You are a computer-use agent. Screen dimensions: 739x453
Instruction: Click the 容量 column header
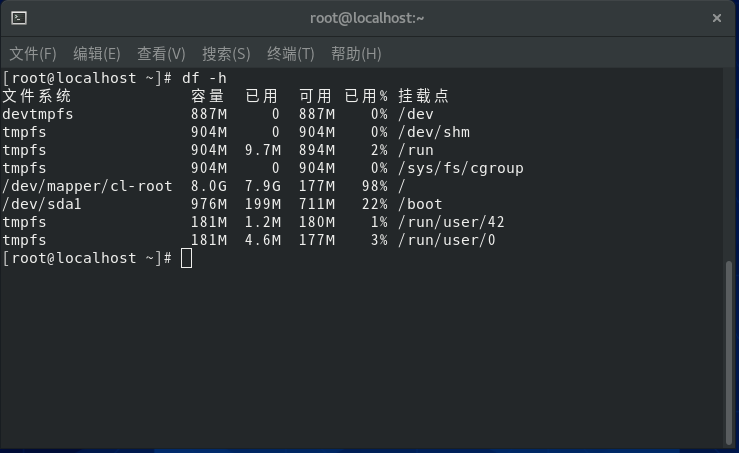[207, 96]
